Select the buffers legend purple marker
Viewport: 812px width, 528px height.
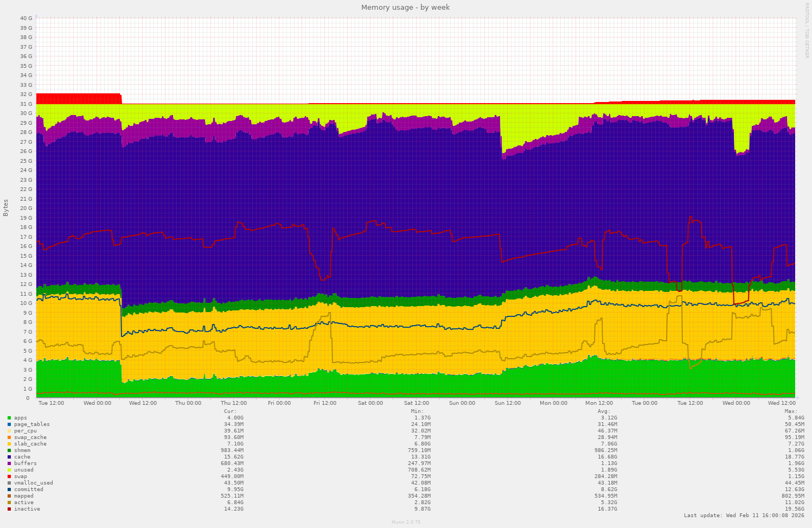click(9, 463)
